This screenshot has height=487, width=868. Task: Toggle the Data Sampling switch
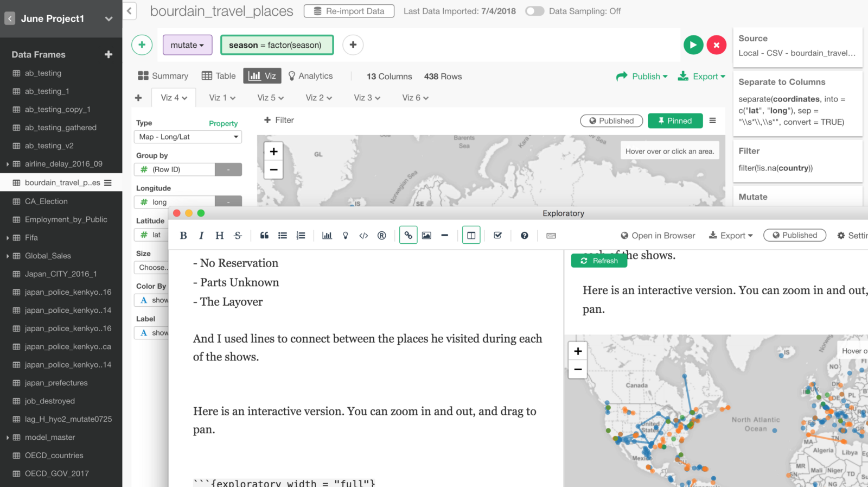click(x=534, y=11)
